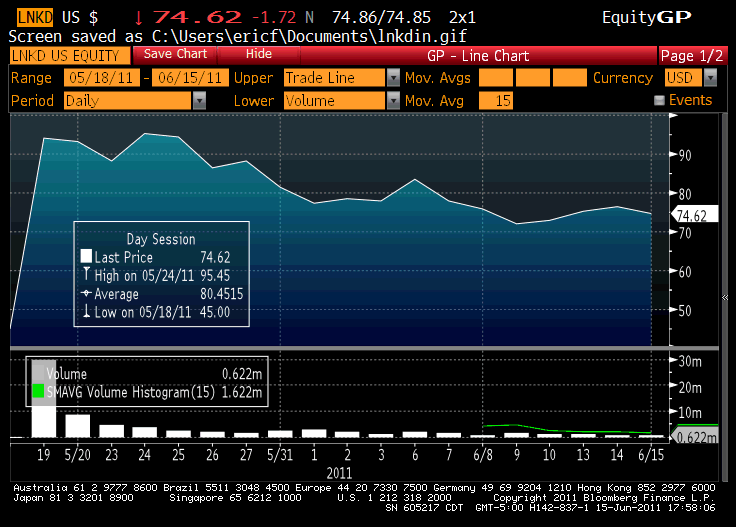This screenshot has height=527, width=736.
Task: Click the 5/31 date label
Action: [280, 454]
